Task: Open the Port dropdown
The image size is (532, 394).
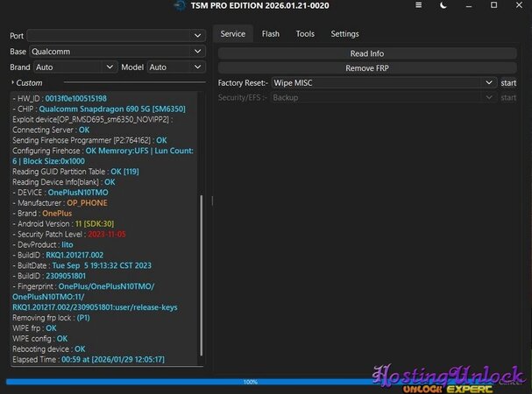Action: click(116, 36)
